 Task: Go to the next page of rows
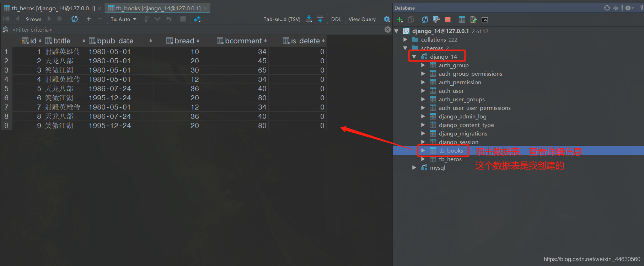tap(49, 19)
